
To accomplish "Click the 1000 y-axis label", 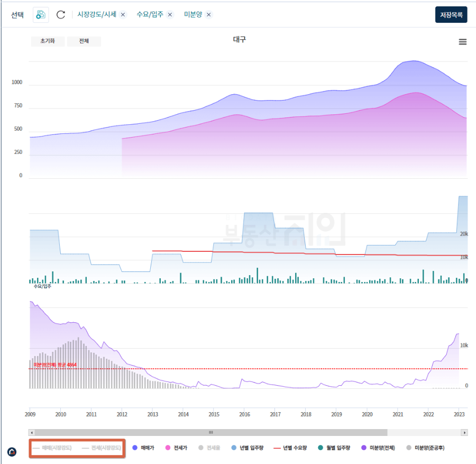I will 17,83.
